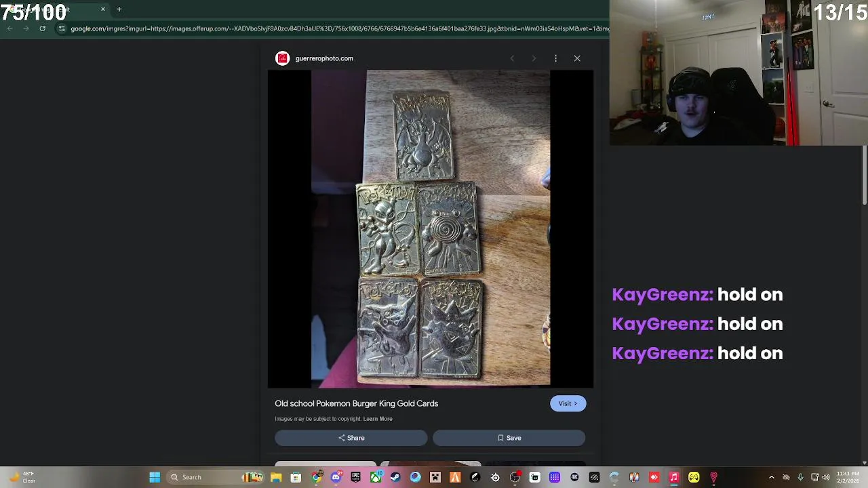Screen dimensions: 868x488
Task: Close the Google image preview panel
Action: pos(577,58)
